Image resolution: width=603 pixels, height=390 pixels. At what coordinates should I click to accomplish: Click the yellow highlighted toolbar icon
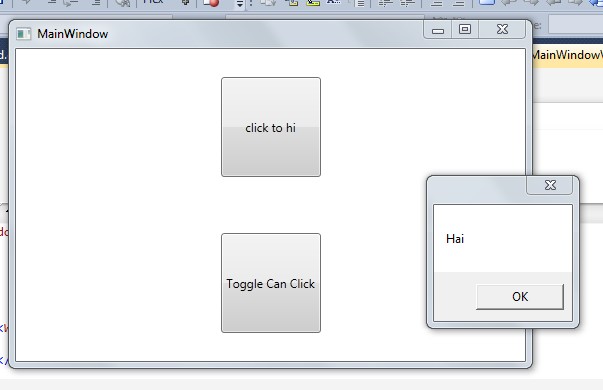pos(313,3)
